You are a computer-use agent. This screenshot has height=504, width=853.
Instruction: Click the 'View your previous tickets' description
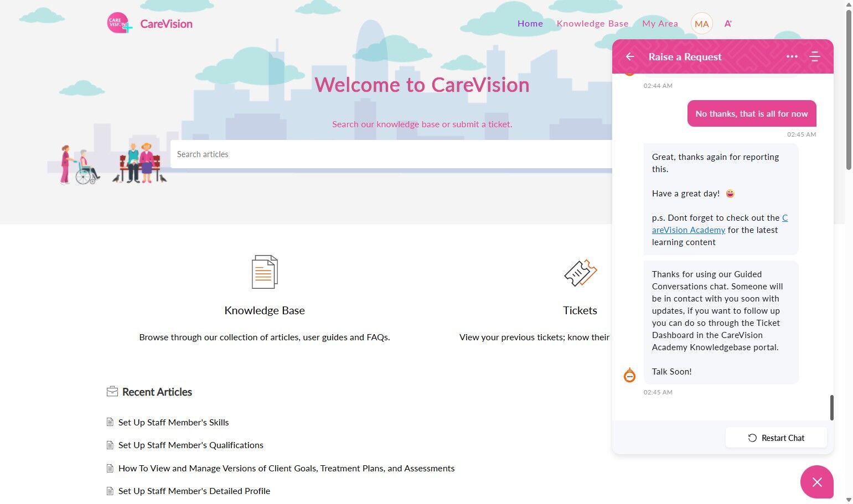535,337
